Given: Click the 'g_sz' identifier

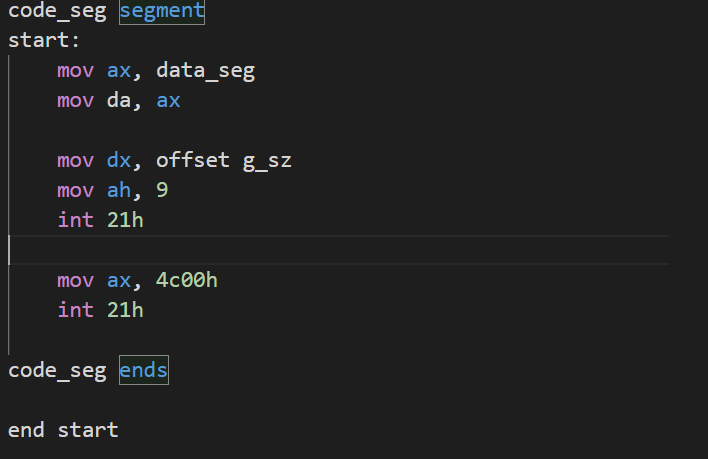Looking at the screenshot, I should [267, 160].
